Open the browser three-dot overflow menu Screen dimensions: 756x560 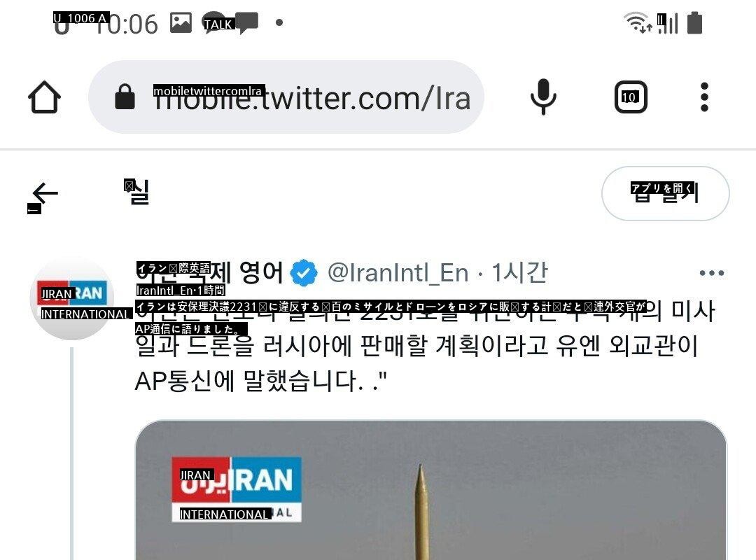[x=704, y=97]
